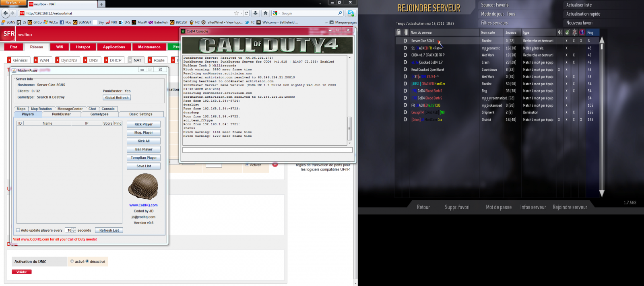Click the ModernRcon helmet image

(143, 187)
